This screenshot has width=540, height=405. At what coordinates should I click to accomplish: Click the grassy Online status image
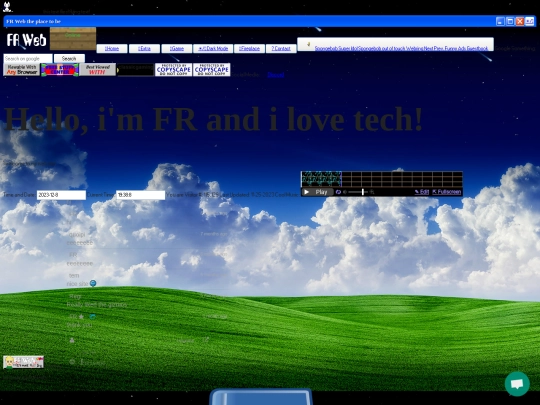click(73, 39)
